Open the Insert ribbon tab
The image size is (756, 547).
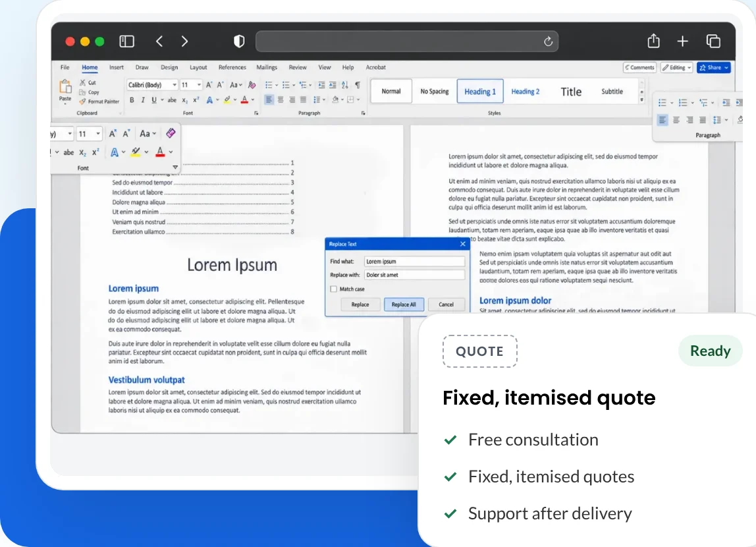116,67
